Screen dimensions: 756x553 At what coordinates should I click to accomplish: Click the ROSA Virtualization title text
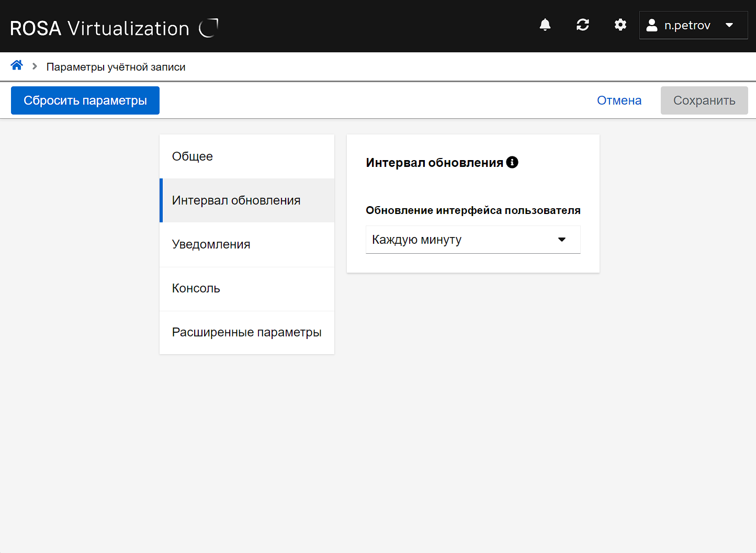(x=99, y=28)
